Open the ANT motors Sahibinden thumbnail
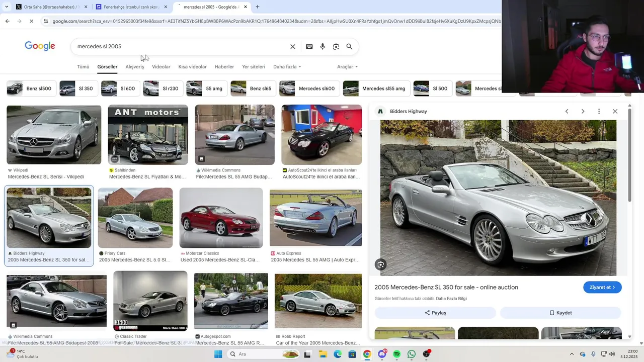644x362 pixels. pos(148,135)
